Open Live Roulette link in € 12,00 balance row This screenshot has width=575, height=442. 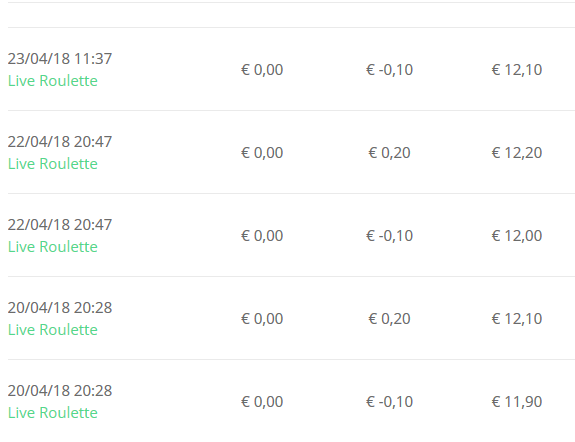click(53, 246)
